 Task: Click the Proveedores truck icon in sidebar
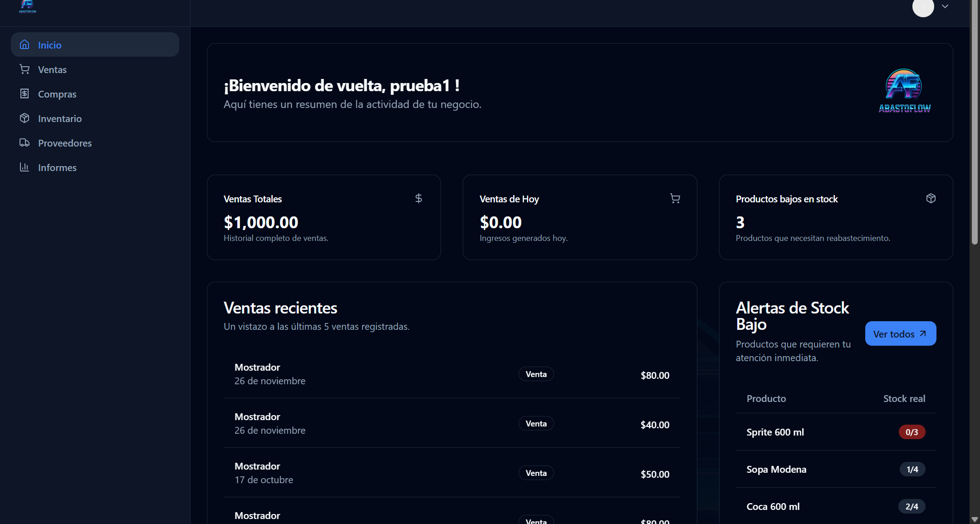click(24, 142)
